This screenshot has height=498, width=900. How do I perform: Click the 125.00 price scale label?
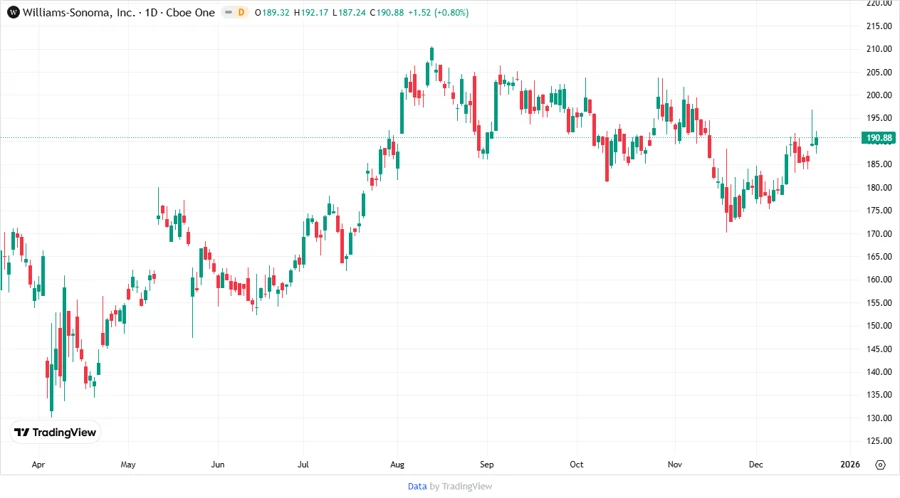(879, 441)
